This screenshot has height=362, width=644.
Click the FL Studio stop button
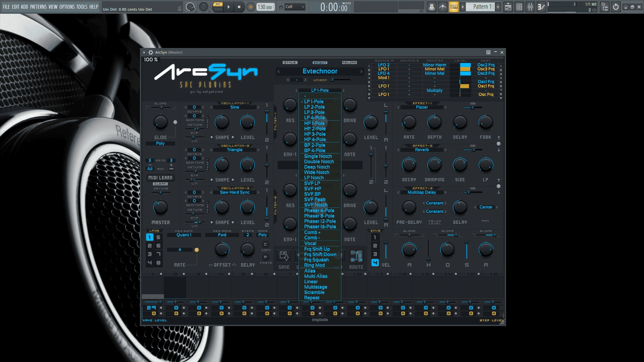coord(239,7)
